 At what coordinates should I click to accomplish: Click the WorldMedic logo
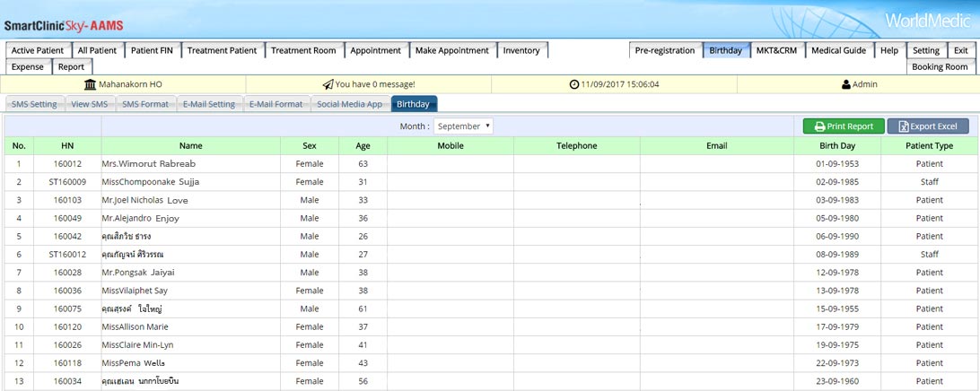click(927, 21)
